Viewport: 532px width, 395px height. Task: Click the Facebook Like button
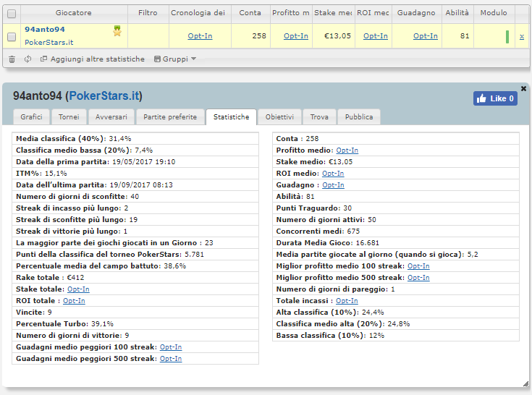pos(495,98)
